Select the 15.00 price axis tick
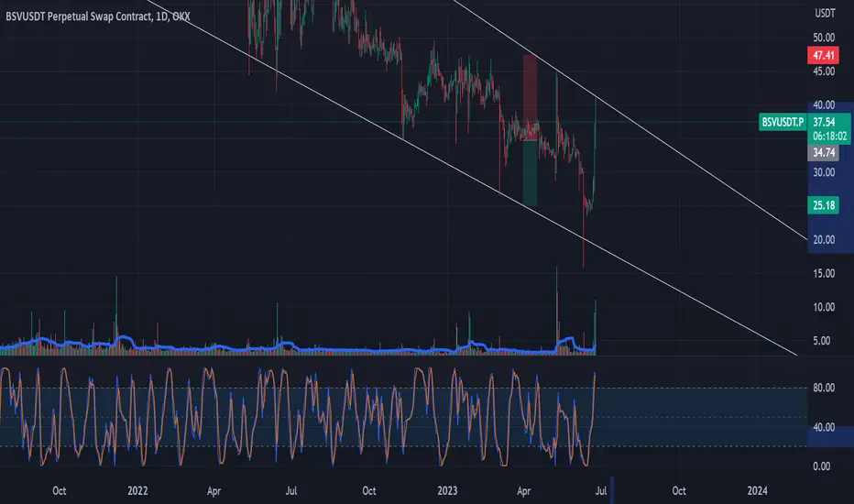Image resolution: width=854 pixels, height=504 pixels. 824,273
